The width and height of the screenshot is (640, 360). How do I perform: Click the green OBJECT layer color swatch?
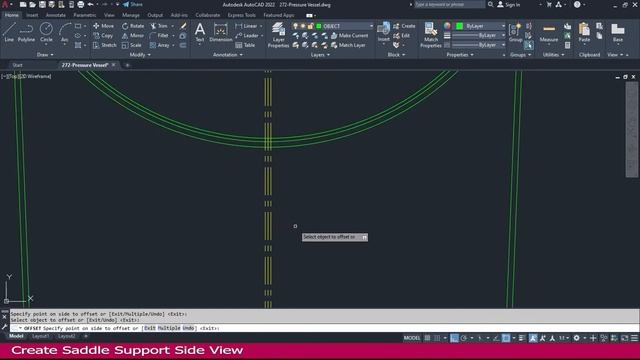coord(319,26)
